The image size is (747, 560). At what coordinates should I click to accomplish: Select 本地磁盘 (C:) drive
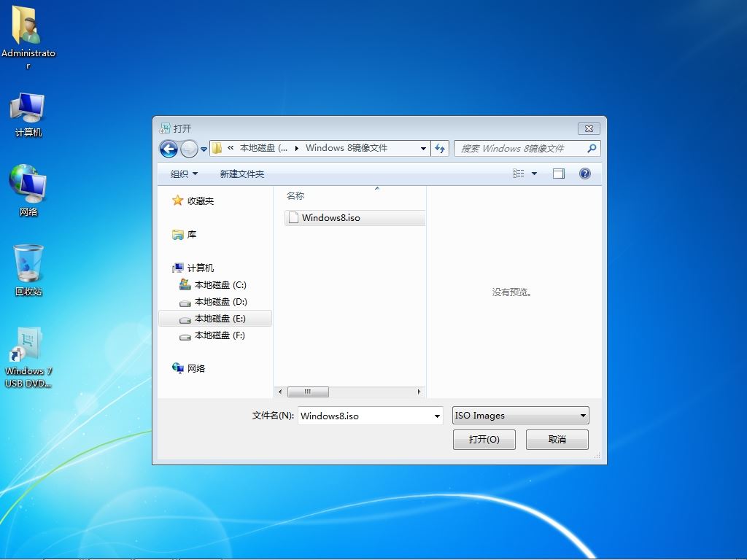click(213, 285)
